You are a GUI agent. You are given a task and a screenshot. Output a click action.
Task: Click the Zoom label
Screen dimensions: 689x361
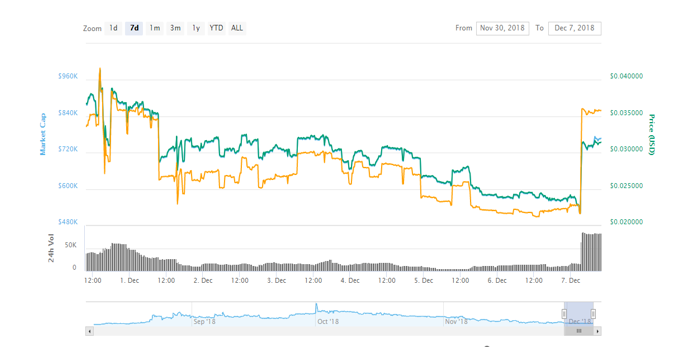[92, 29]
